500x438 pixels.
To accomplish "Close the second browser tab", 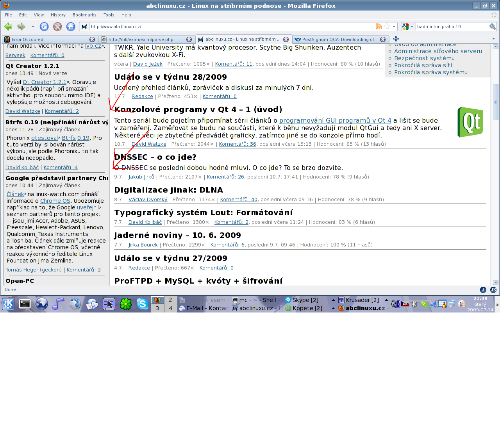I will [x=189, y=39].
